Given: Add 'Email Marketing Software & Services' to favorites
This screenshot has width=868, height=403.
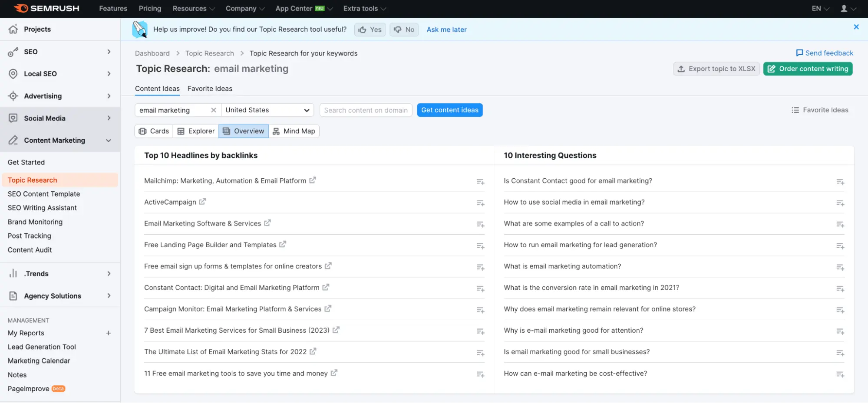Looking at the screenshot, I should (x=480, y=224).
